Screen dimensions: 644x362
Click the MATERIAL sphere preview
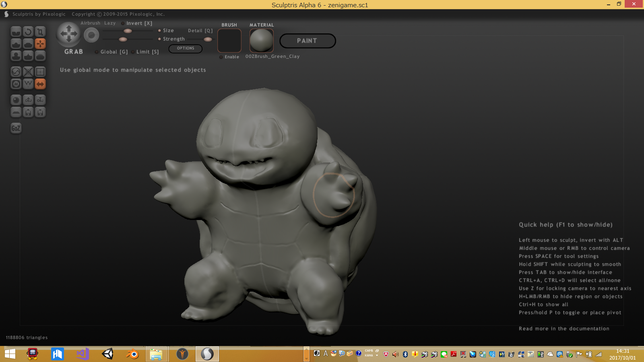pos(262,41)
